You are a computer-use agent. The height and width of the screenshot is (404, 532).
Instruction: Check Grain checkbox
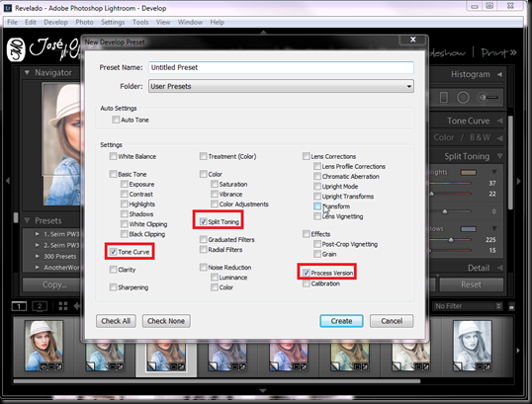(317, 254)
